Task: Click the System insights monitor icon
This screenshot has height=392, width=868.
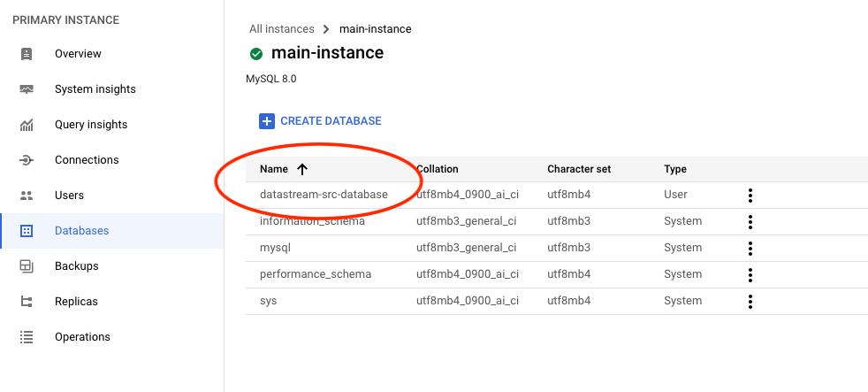Action: [x=27, y=89]
